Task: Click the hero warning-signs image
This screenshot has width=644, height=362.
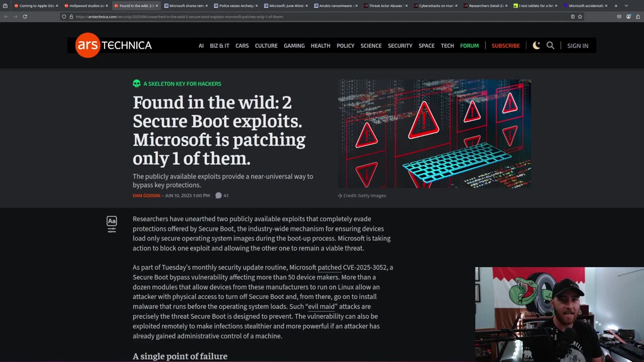Action: (434, 133)
